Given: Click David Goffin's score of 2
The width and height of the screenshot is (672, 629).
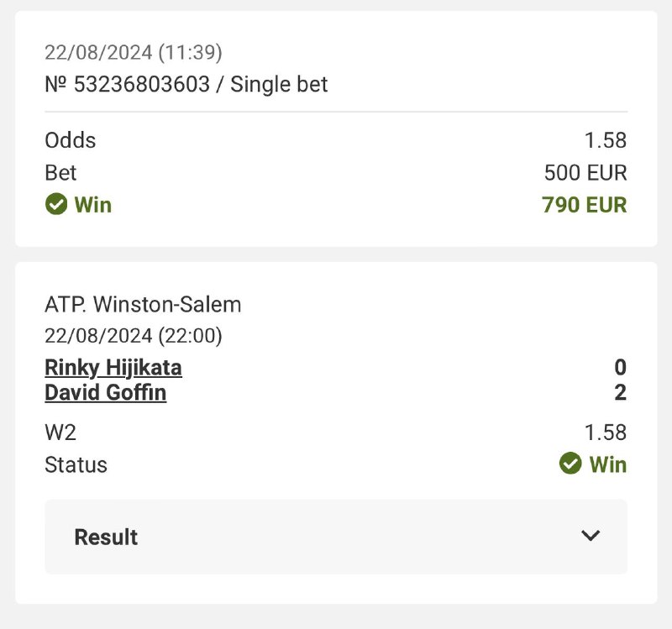Looking at the screenshot, I should click(620, 392).
